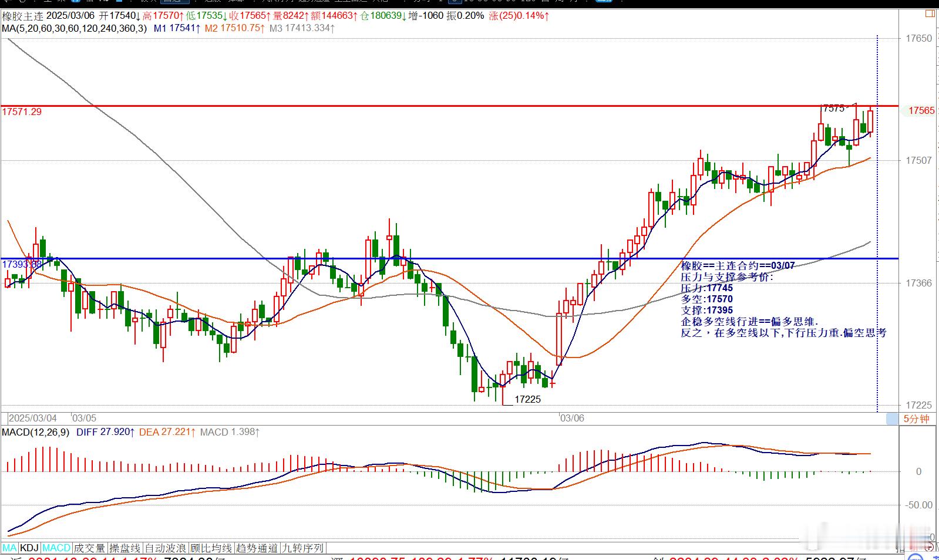The image size is (939, 560).
Task: Open the 趋势通道 indicator tab
Action: click(x=257, y=548)
